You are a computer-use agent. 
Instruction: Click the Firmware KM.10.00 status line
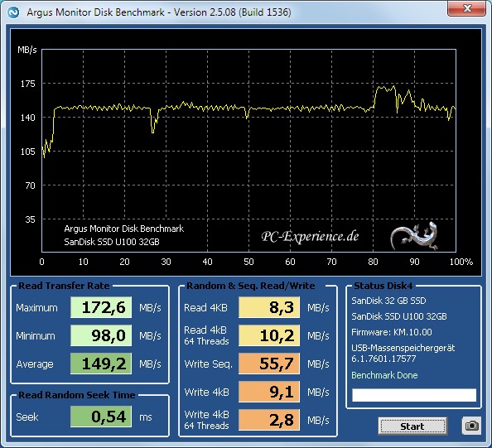(x=392, y=332)
